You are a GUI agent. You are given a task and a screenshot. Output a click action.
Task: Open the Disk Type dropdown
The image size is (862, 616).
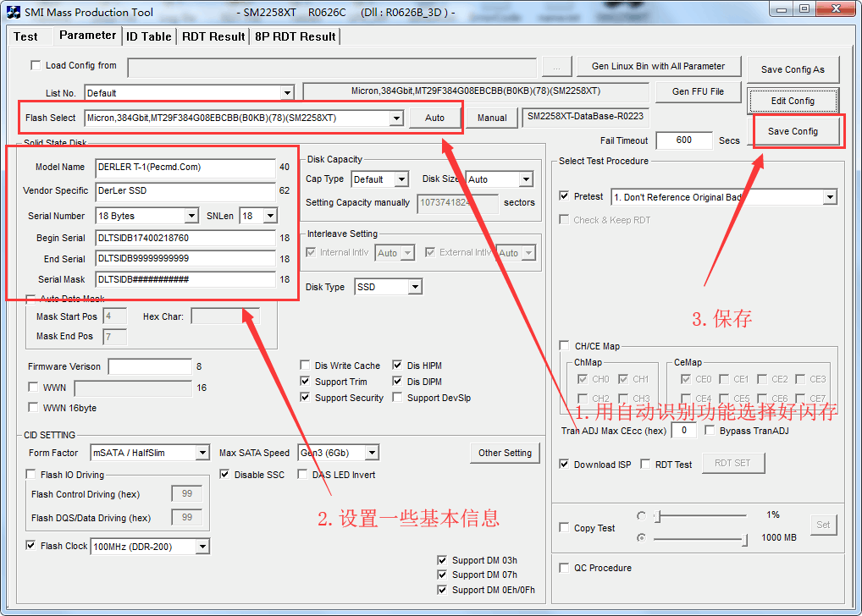(x=414, y=288)
